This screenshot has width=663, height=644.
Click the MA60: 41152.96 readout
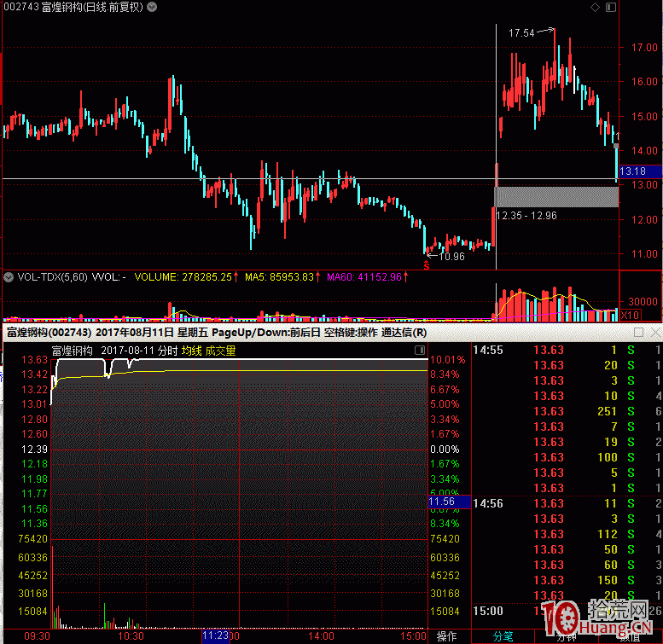[x=364, y=277]
